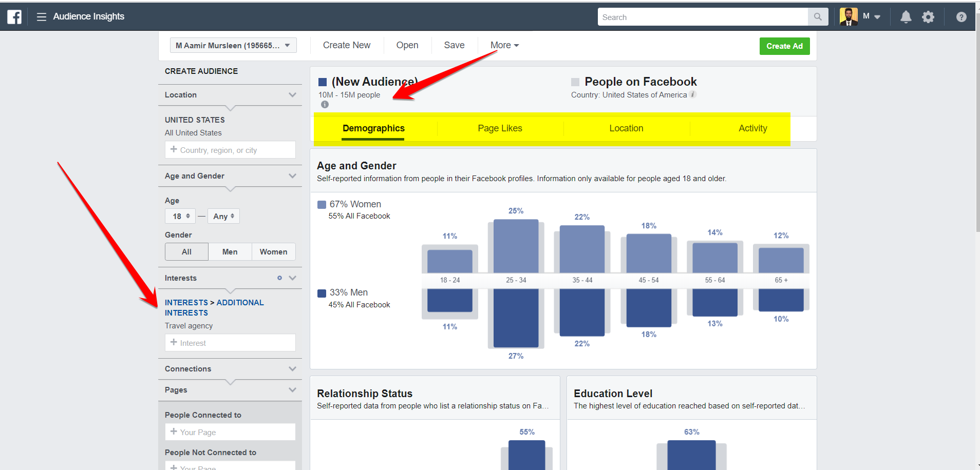The image size is (980, 470).
Task: Open the notifications bell
Action: tap(906, 17)
